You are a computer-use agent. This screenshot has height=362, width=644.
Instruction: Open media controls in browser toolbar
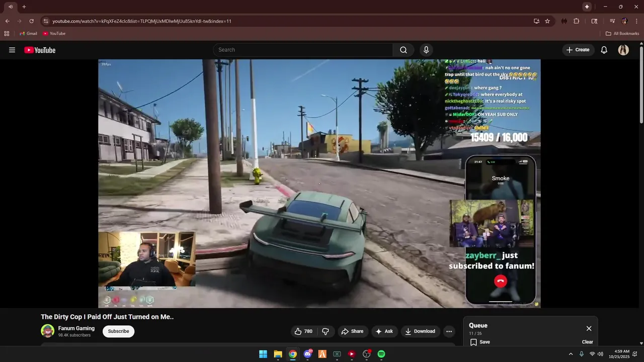pyautogui.click(x=612, y=21)
